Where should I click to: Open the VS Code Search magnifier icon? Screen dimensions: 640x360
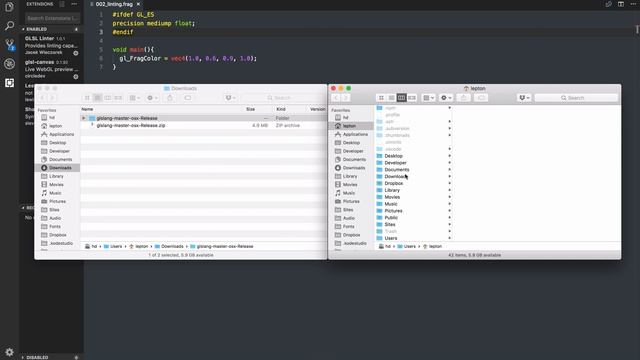coord(9,26)
